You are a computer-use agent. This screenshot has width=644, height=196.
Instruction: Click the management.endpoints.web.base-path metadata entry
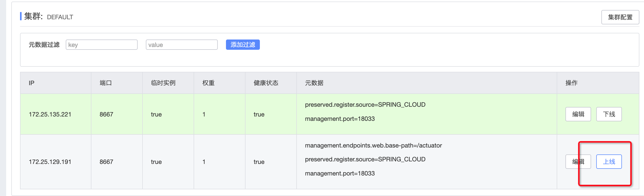pyautogui.click(x=373, y=145)
